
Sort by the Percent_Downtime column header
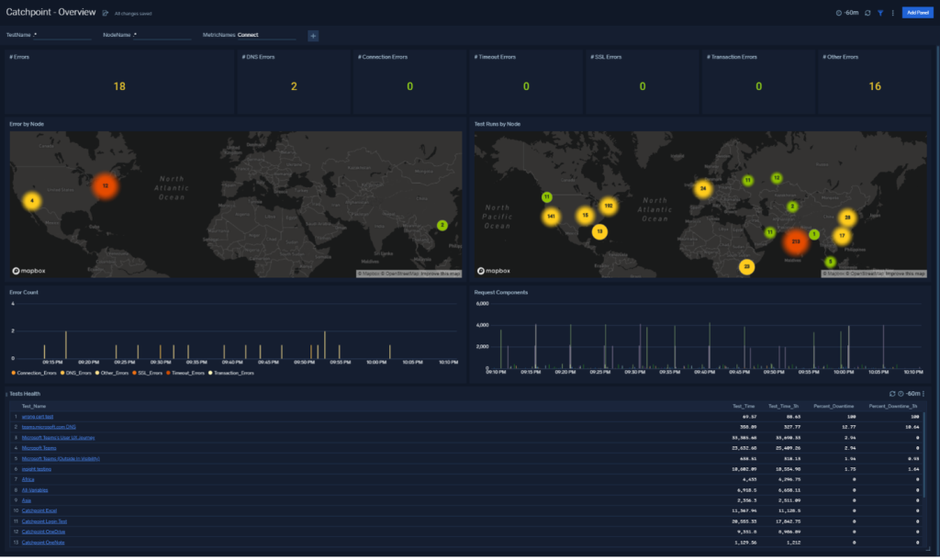834,406
